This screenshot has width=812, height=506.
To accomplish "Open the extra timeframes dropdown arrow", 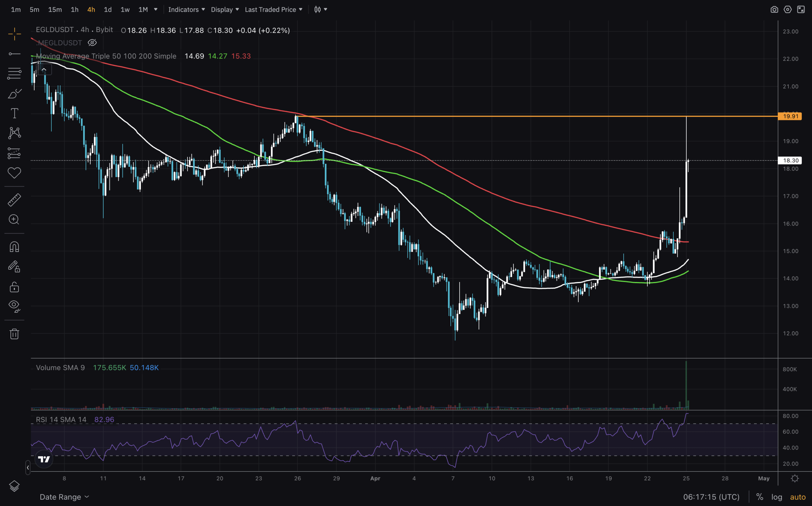I will tap(155, 10).
